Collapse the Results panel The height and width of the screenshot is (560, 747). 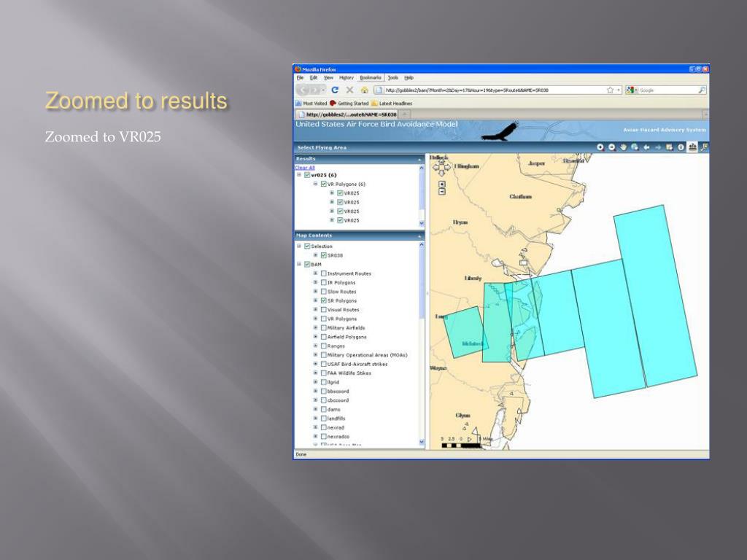click(419, 159)
